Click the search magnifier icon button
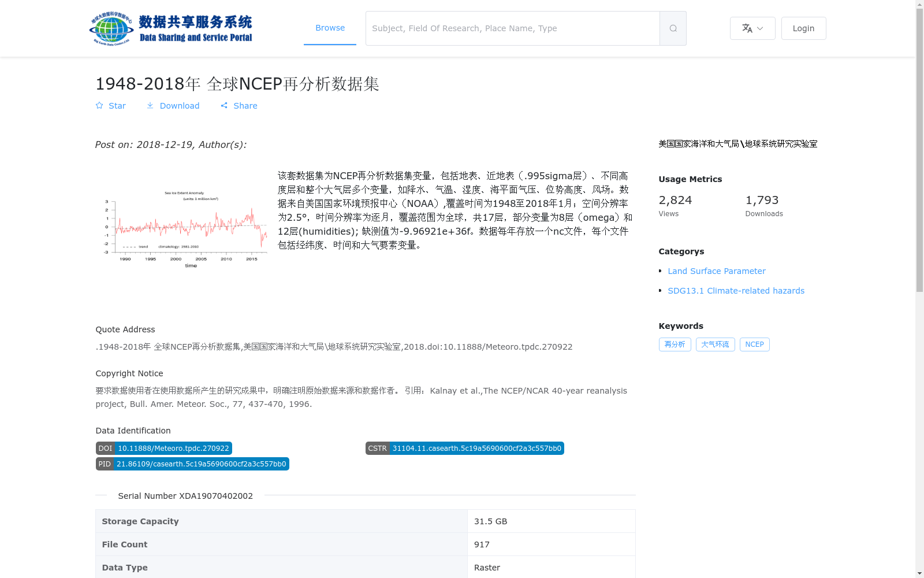Screen dimensions: 924x578 [673, 28]
